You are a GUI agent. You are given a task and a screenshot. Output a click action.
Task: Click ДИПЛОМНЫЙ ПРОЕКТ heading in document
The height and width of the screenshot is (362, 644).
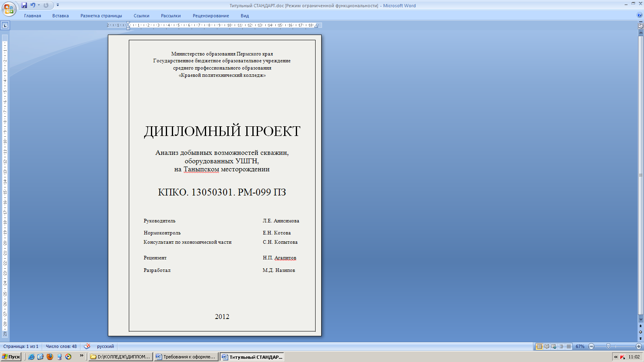(222, 132)
